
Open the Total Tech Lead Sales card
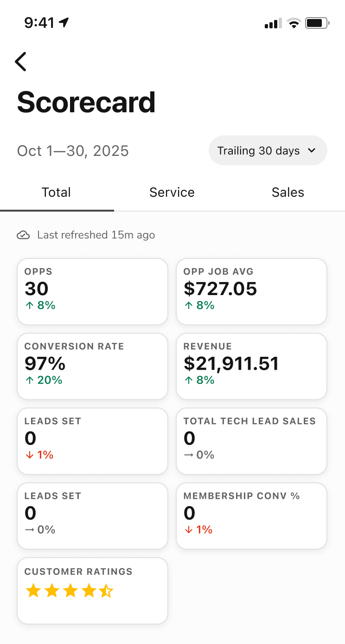pyautogui.click(x=252, y=441)
